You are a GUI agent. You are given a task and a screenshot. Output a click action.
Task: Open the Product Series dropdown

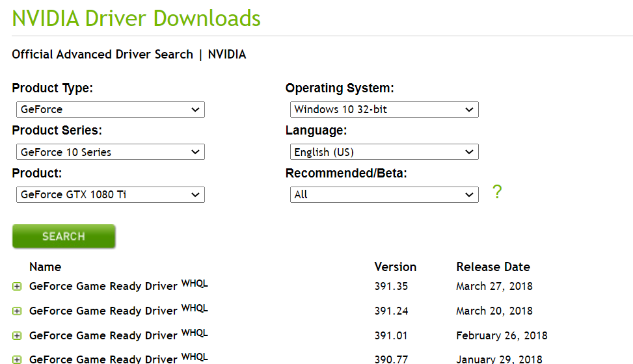(110, 152)
